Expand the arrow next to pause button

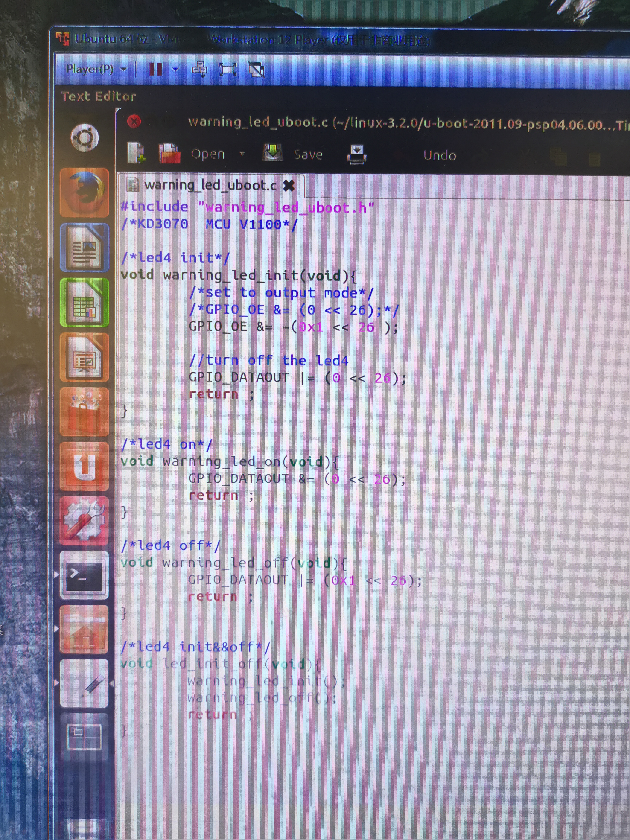click(175, 69)
